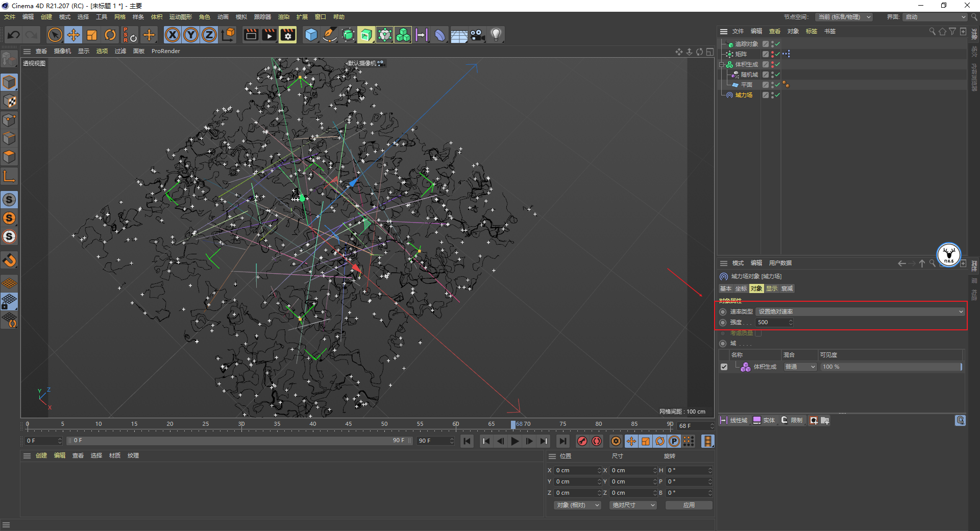980x531 pixels.
Task: Switch to the 衰减 attribute tab
Action: click(x=787, y=288)
